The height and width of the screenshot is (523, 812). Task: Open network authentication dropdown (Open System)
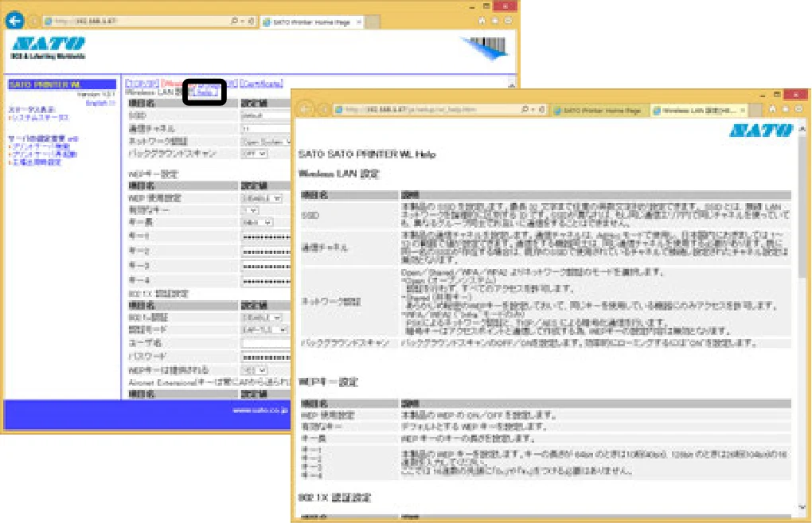(266, 142)
